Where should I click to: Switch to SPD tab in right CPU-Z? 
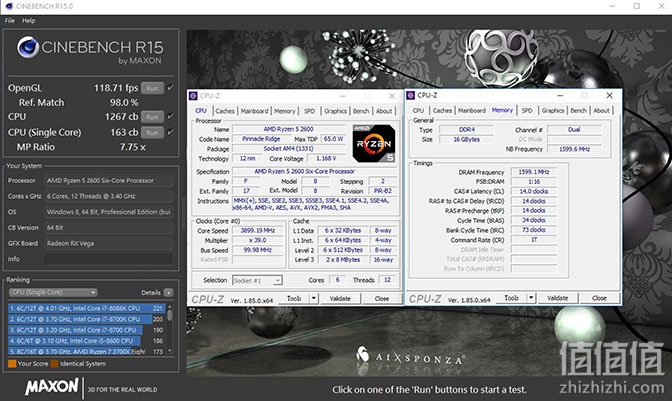click(527, 111)
